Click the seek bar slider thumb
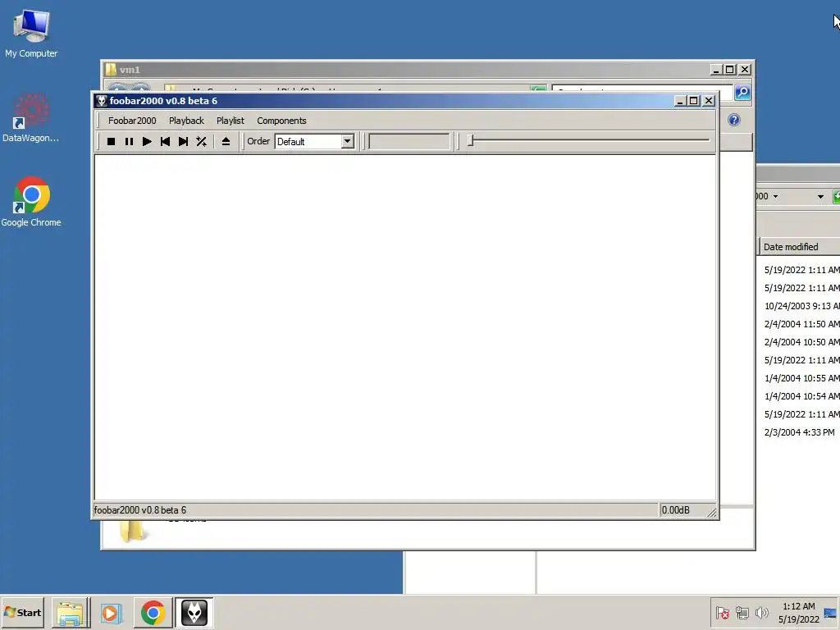Viewport: 840px width, 630px height. (x=470, y=141)
